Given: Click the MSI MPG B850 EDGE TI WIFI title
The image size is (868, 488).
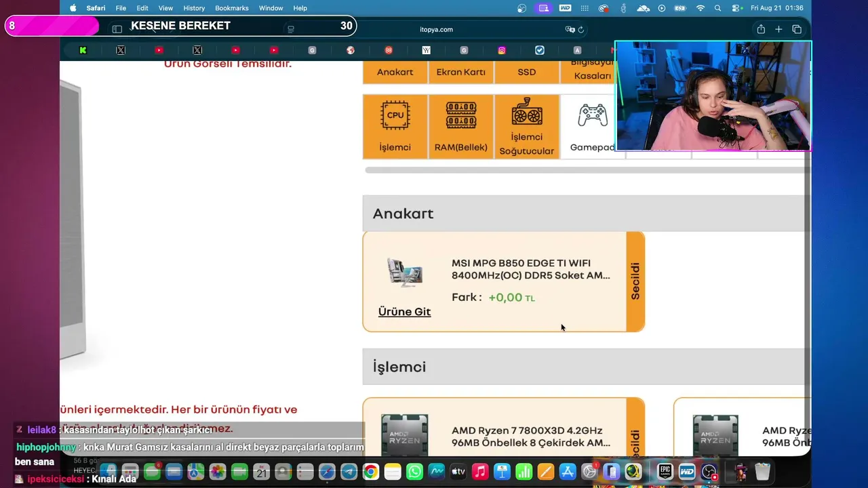Looking at the screenshot, I should pos(531,269).
